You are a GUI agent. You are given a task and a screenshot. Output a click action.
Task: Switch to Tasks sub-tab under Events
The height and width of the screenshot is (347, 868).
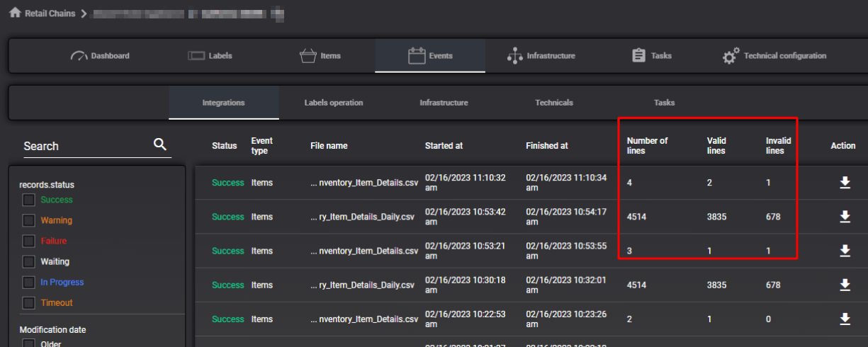coord(665,103)
